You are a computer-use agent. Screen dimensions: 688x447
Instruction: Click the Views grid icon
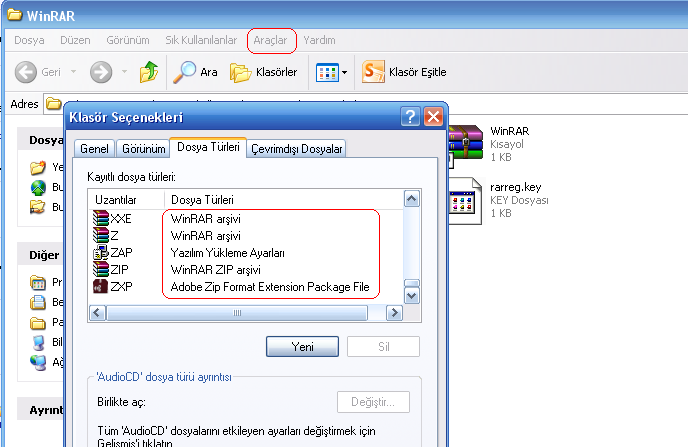point(327,72)
